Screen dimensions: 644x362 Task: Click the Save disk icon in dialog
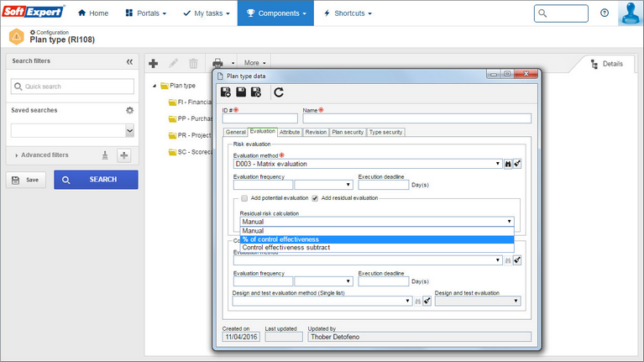pyautogui.click(x=241, y=92)
